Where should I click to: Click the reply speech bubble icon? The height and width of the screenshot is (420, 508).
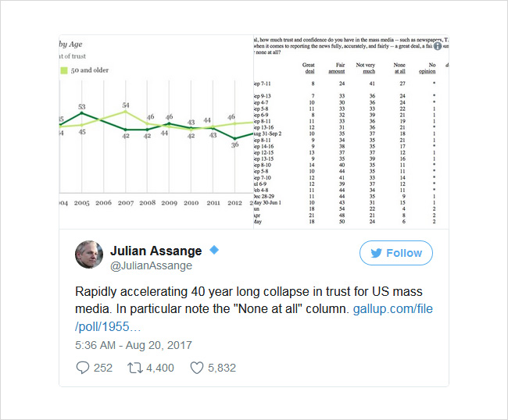click(x=82, y=368)
